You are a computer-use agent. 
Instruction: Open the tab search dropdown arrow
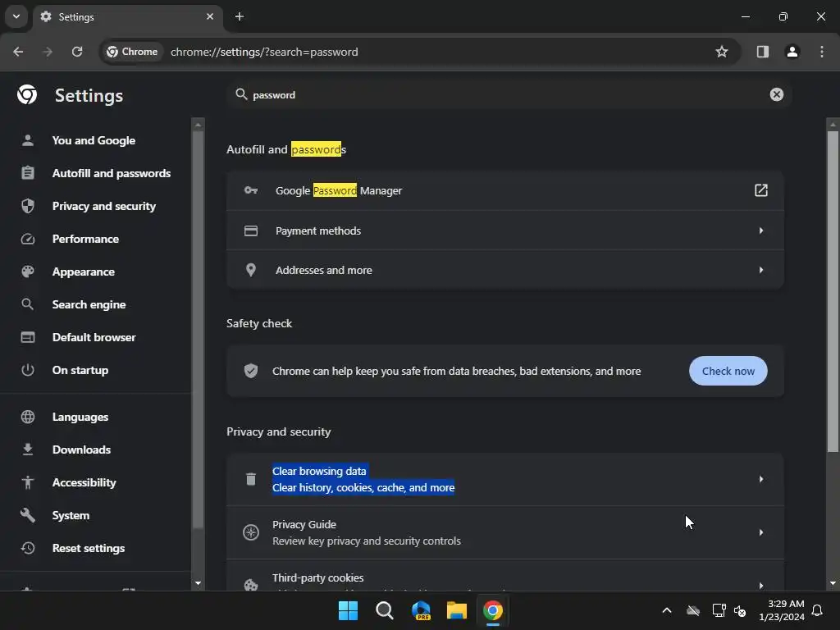tap(16, 16)
